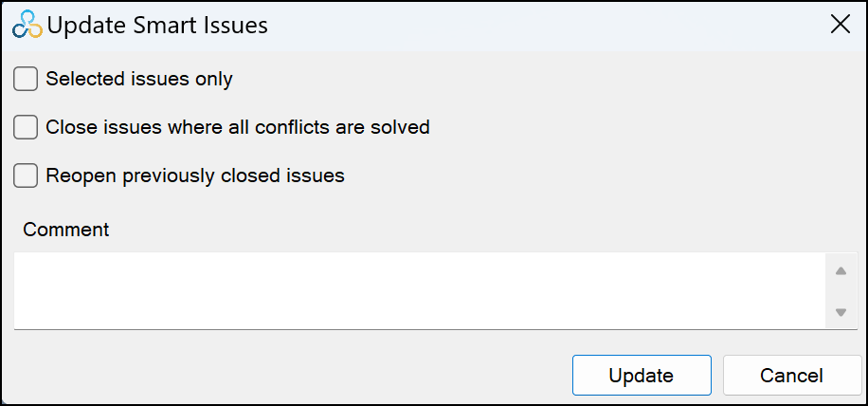Check Close issues where all conflicts are solved
868x406 pixels.
tap(26, 127)
